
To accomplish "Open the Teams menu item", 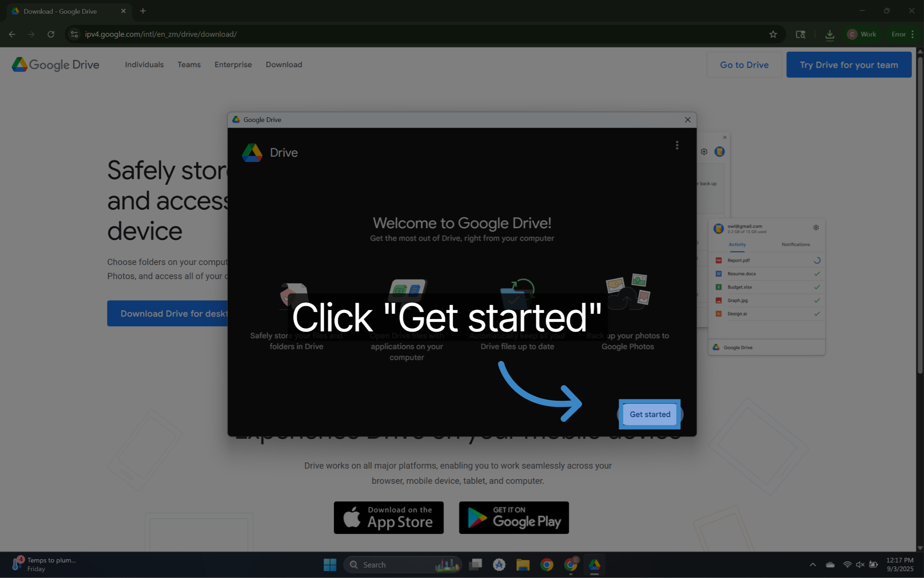I will 189,65.
